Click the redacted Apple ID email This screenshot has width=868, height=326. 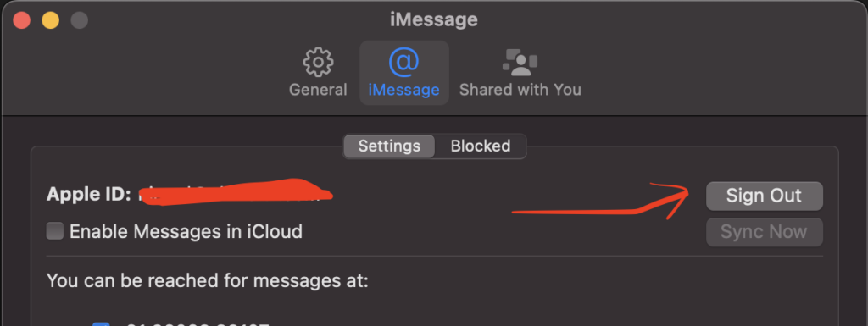[x=236, y=193]
